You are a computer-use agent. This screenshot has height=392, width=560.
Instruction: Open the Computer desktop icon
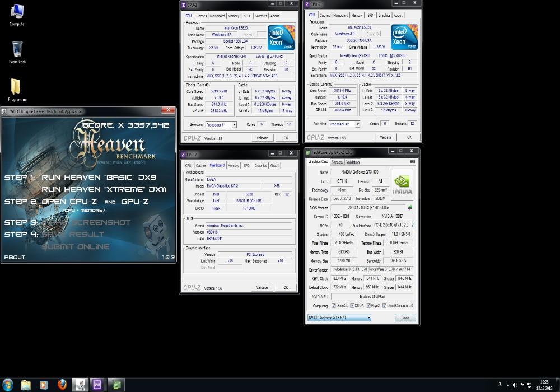pos(17,15)
